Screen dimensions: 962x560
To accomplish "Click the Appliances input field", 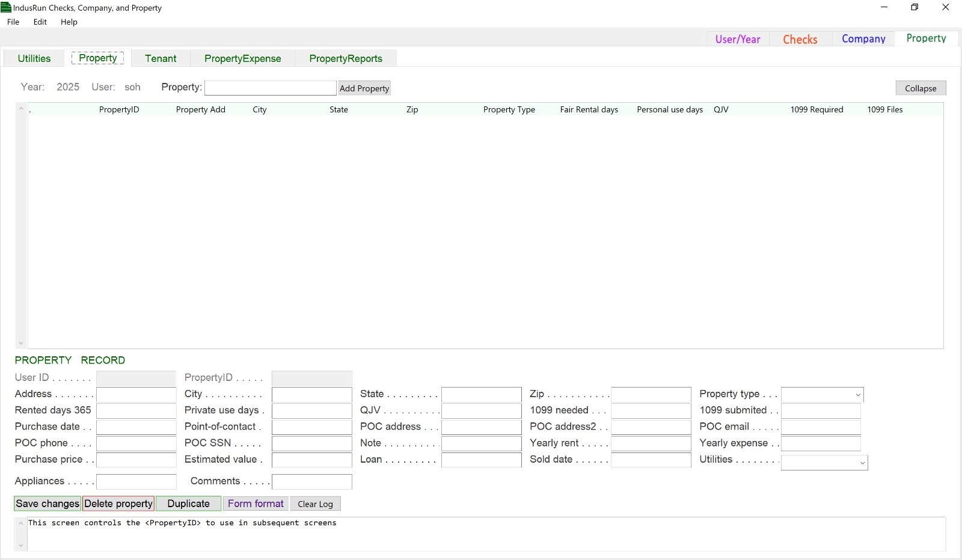I will [x=136, y=481].
